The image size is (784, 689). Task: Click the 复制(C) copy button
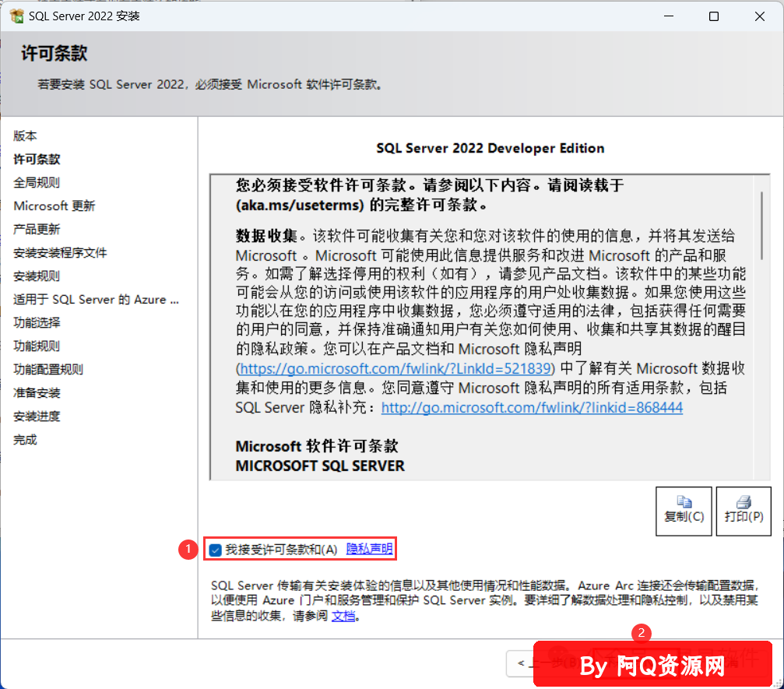pyautogui.click(x=684, y=511)
